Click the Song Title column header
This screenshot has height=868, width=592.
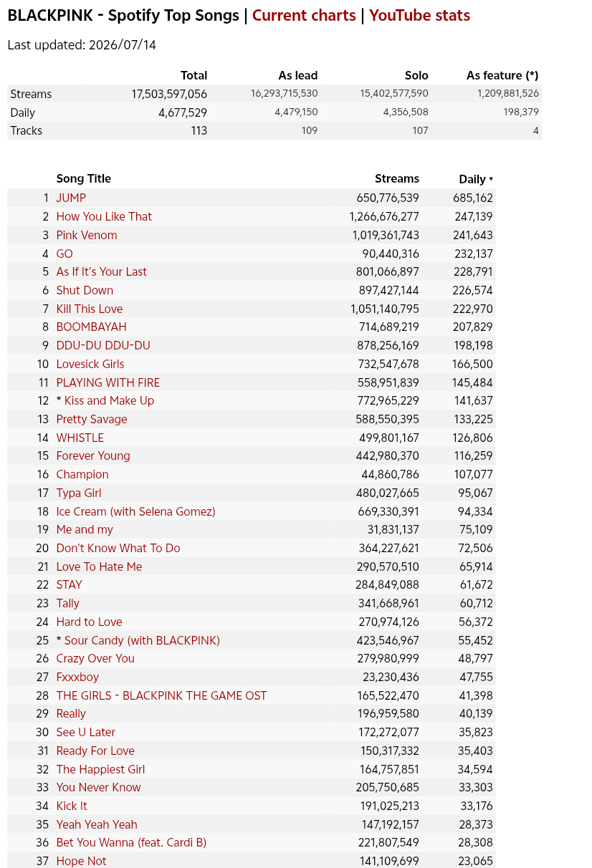tap(84, 179)
